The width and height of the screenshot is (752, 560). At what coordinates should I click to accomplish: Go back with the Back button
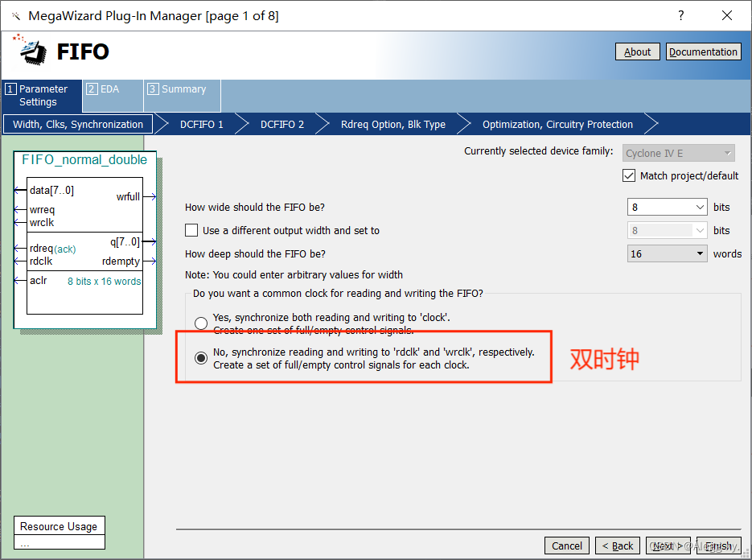[x=617, y=546]
